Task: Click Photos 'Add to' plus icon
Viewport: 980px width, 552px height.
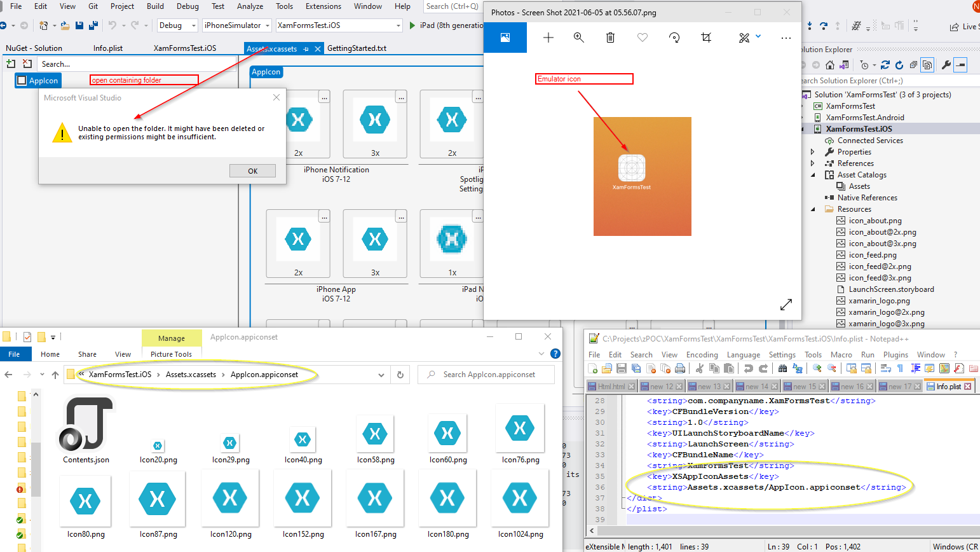Action: [x=548, y=38]
